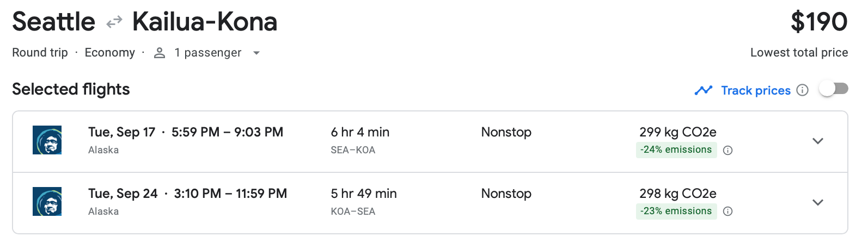Click the "1 passenger" label
Image resolution: width=868 pixels, height=249 pixels.
point(207,53)
